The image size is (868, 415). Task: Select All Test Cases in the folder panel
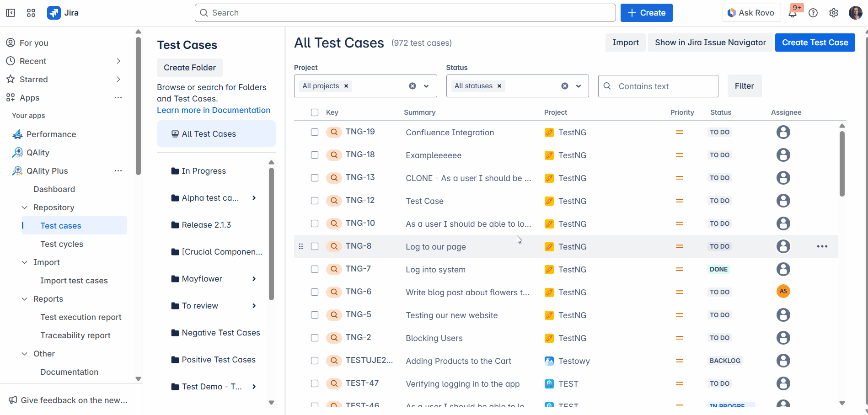[x=216, y=134]
